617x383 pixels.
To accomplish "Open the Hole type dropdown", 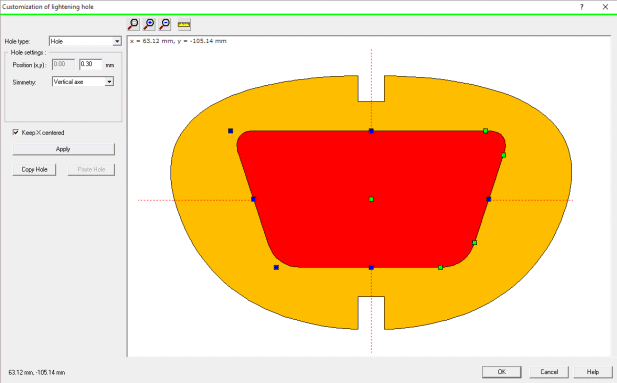I will click(x=85, y=41).
